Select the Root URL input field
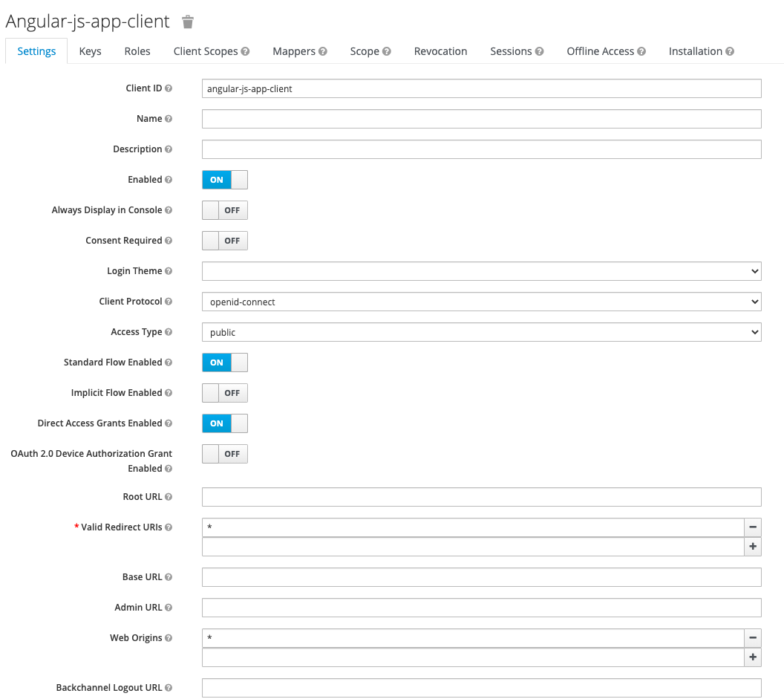Screen dimensions: 784x699 (x=481, y=496)
